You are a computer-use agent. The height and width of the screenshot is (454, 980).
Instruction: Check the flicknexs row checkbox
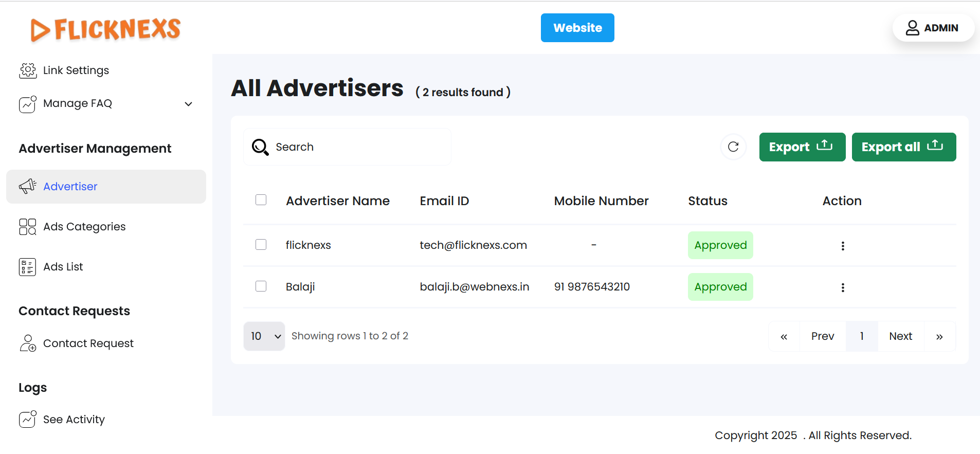click(x=261, y=245)
